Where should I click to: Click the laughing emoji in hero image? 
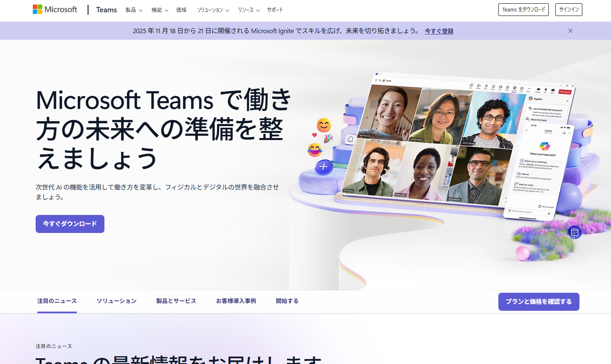tap(315, 150)
